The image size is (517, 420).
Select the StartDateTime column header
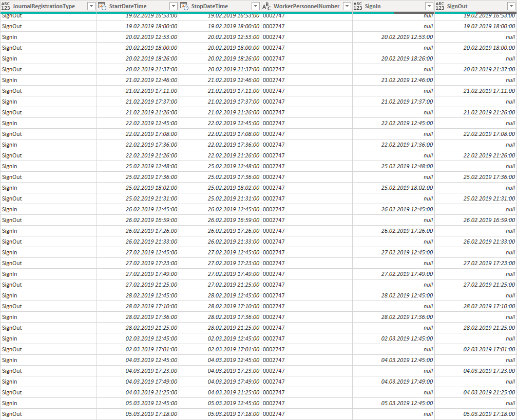tap(128, 6)
